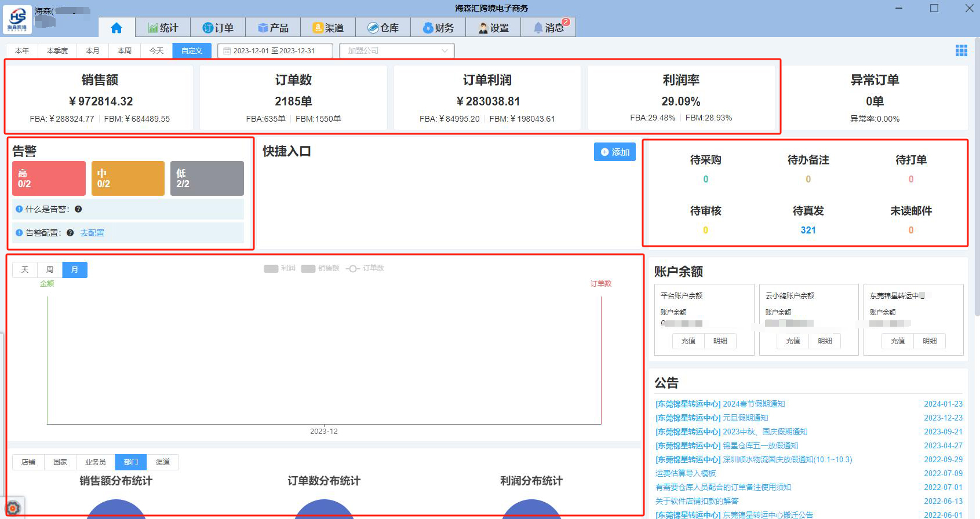The width and height of the screenshot is (980, 519).
Task: Toggle the 订单数 legend series
Action: click(x=365, y=268)
